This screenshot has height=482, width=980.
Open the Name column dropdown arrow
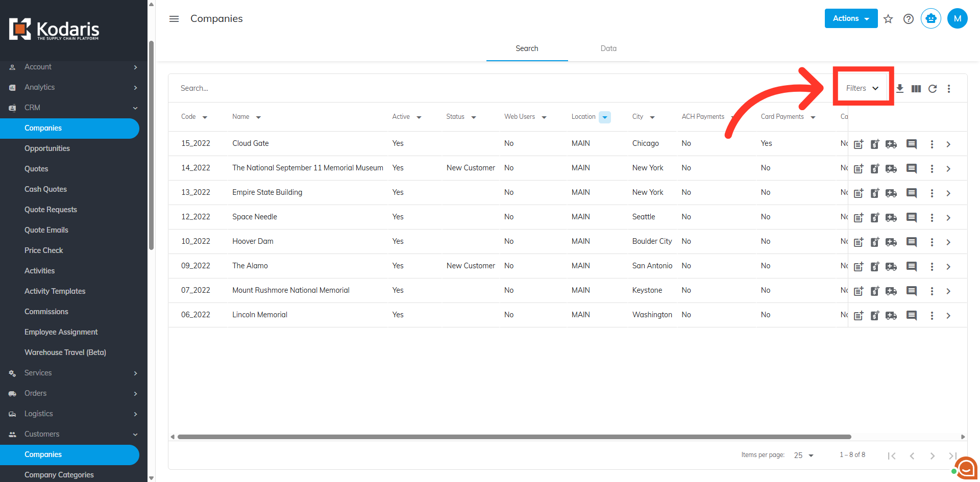pyautogui.click(x=258, y=117)
